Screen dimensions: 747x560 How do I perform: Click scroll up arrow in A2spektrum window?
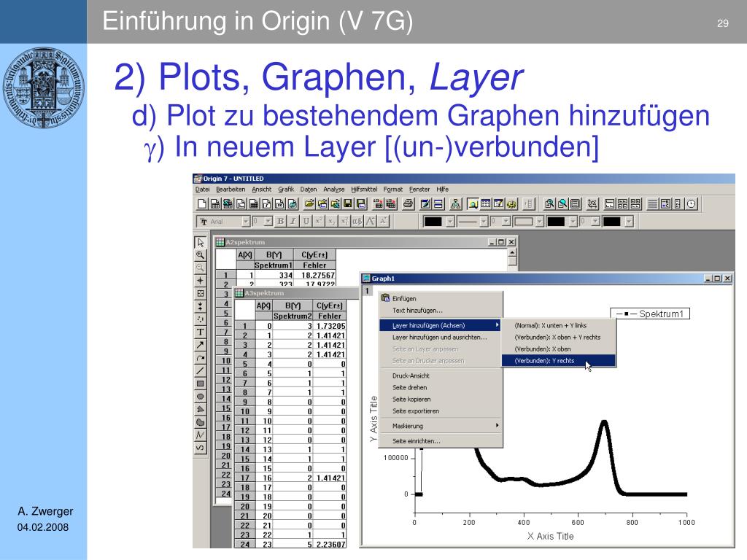pos(512,253)
